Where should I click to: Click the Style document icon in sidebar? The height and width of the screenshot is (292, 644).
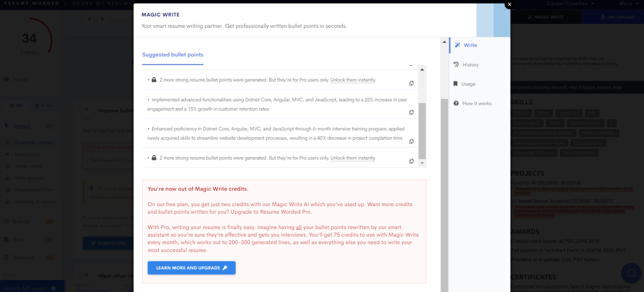click(x=6, y=240)
